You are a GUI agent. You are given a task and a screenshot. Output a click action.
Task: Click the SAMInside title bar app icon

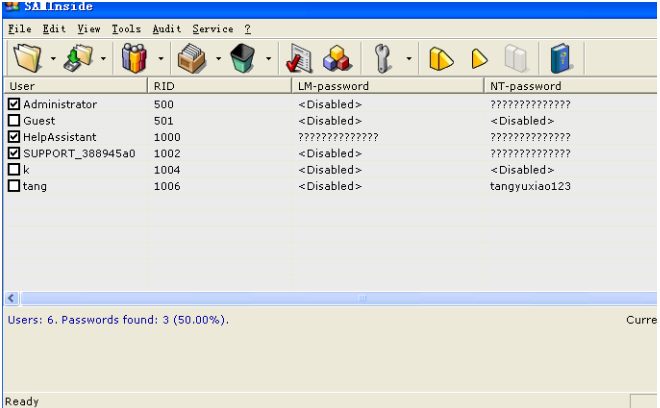point(13,6)
